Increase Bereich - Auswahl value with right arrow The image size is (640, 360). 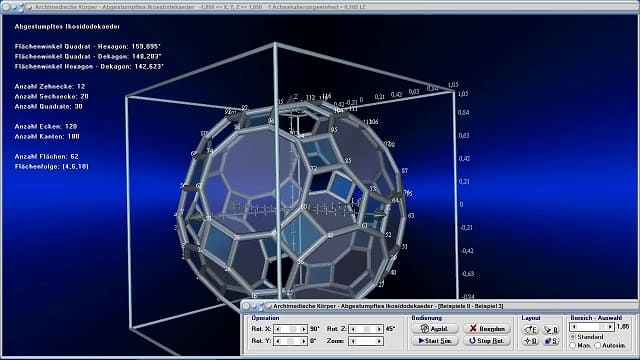click(x=610, y=327)
